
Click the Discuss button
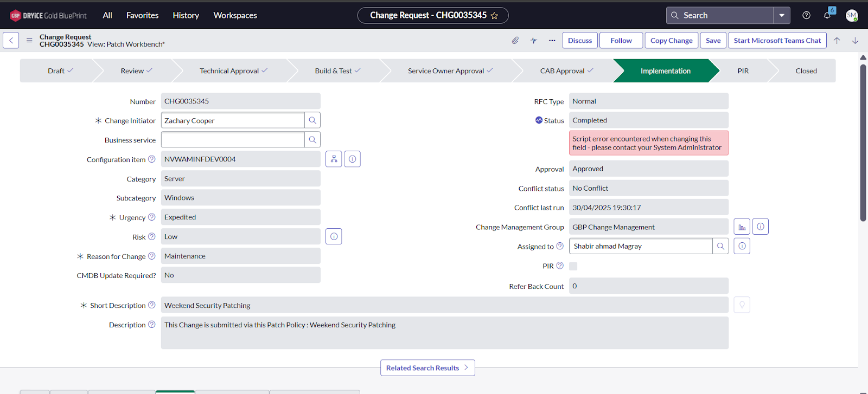click(x=580, y=40)
